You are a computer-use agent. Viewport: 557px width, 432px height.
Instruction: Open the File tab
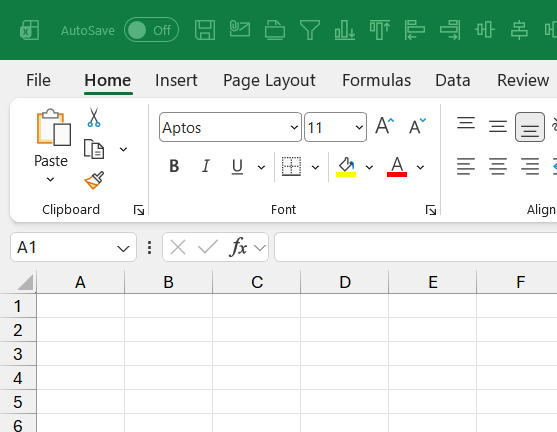(38, 80)
